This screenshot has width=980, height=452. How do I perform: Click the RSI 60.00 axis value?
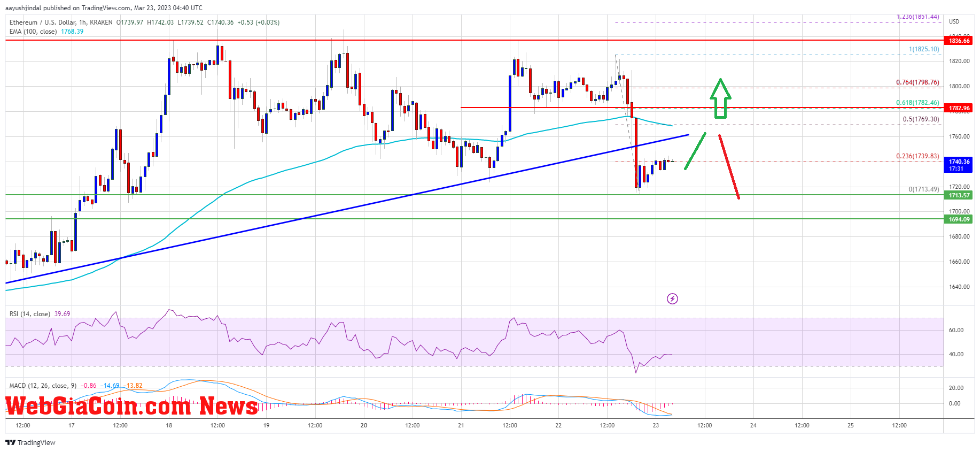956,330
